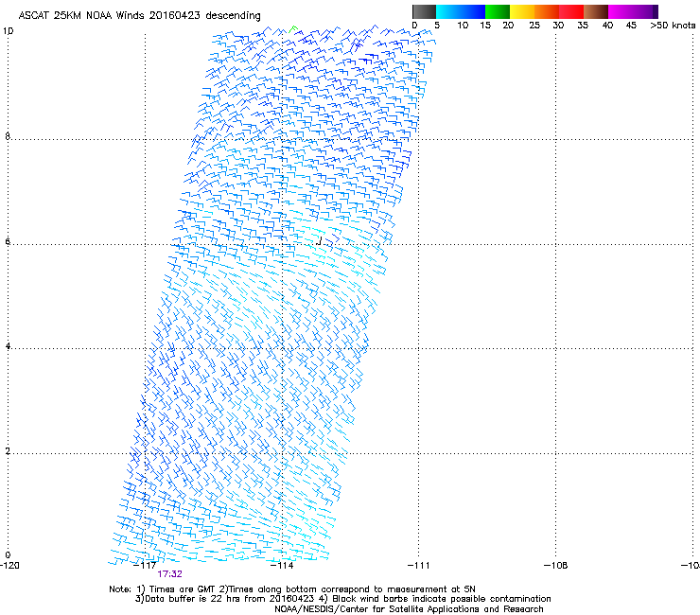700x615 pixels.
Task: Click the '35' knots legend tick label
Action: 583,26
